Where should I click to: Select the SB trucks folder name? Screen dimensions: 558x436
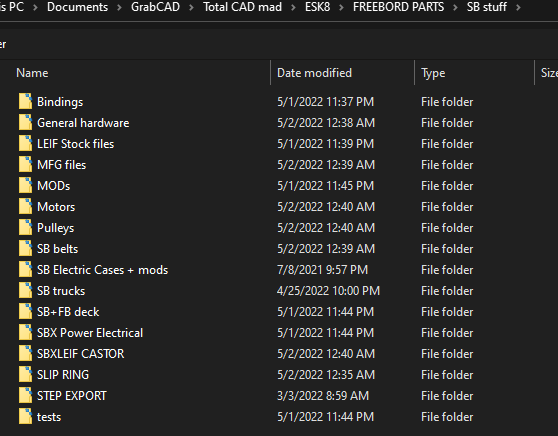(61, 291)
